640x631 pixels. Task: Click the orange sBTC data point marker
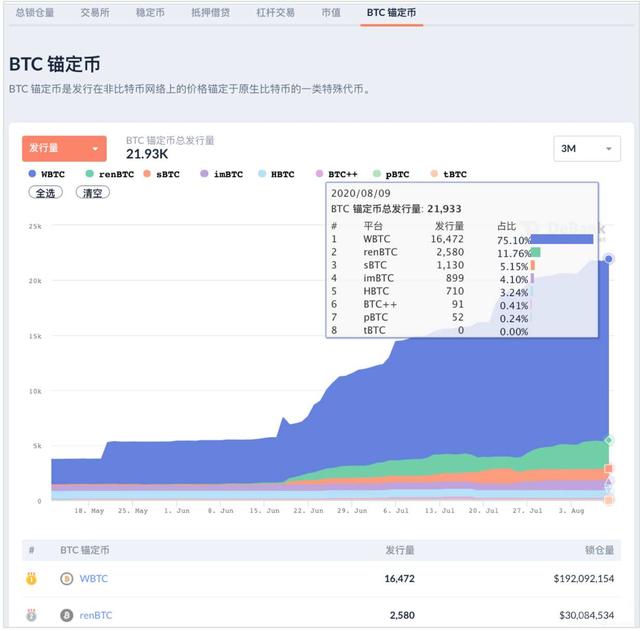pyautogui.click(x=609, y=469)
